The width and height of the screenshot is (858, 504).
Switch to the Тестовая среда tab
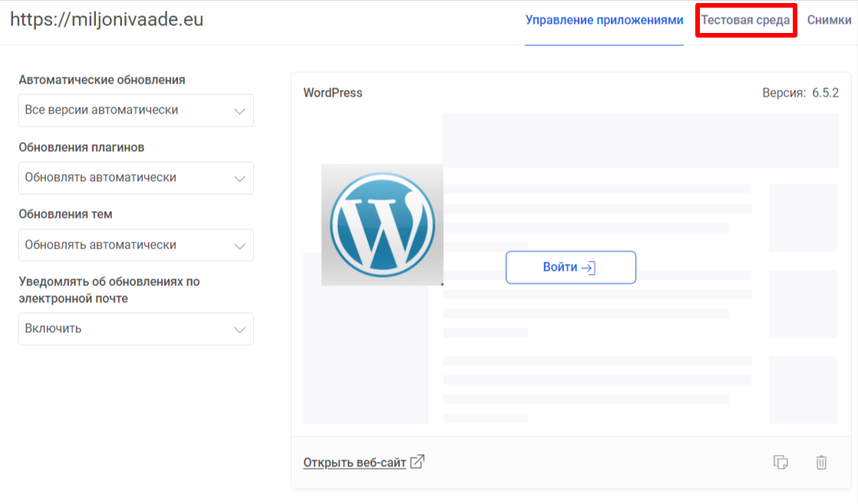pyautogui.click(x=745, y=21)
